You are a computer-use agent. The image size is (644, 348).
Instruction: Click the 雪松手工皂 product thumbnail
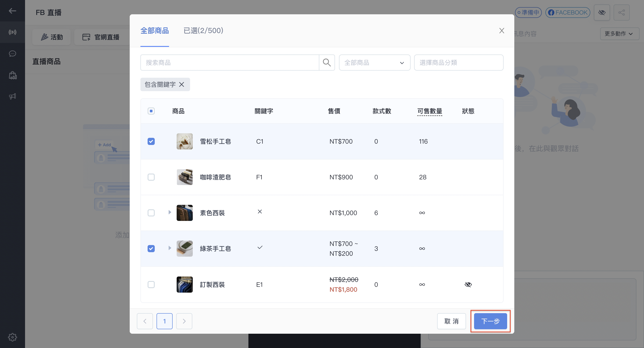coord(184,141)
